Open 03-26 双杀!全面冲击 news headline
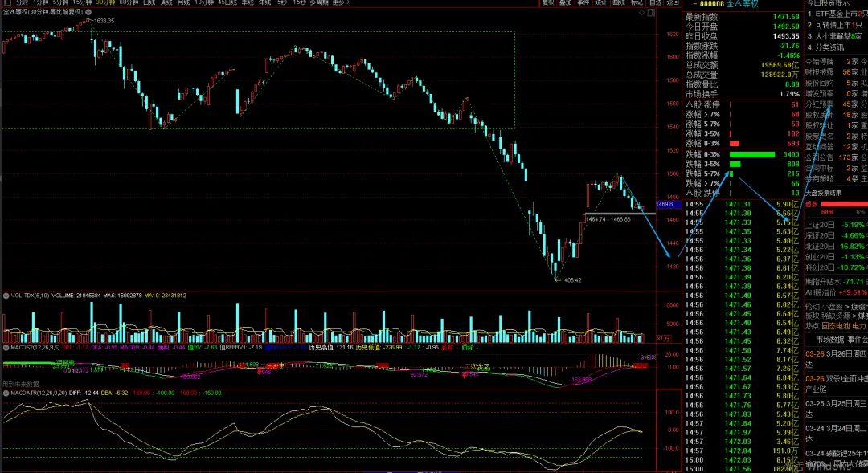Image resolution: width=868 pixels, height=473 pixels. point(837,379)
